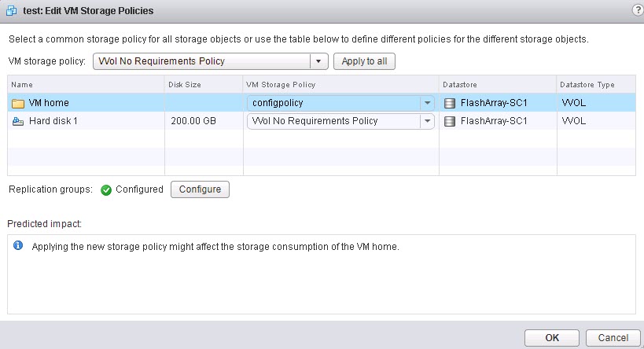Click the Hard disk 1 disk icon

point(17,121)
